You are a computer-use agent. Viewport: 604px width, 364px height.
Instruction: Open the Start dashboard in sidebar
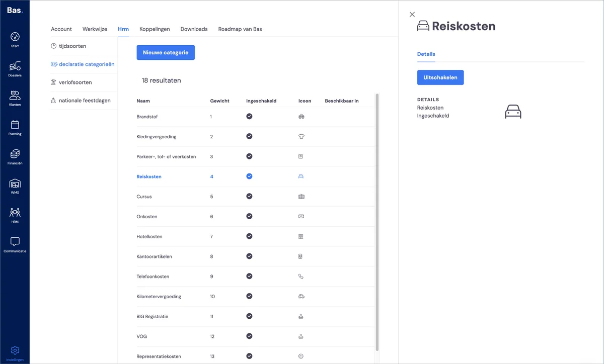click(15, 40)
